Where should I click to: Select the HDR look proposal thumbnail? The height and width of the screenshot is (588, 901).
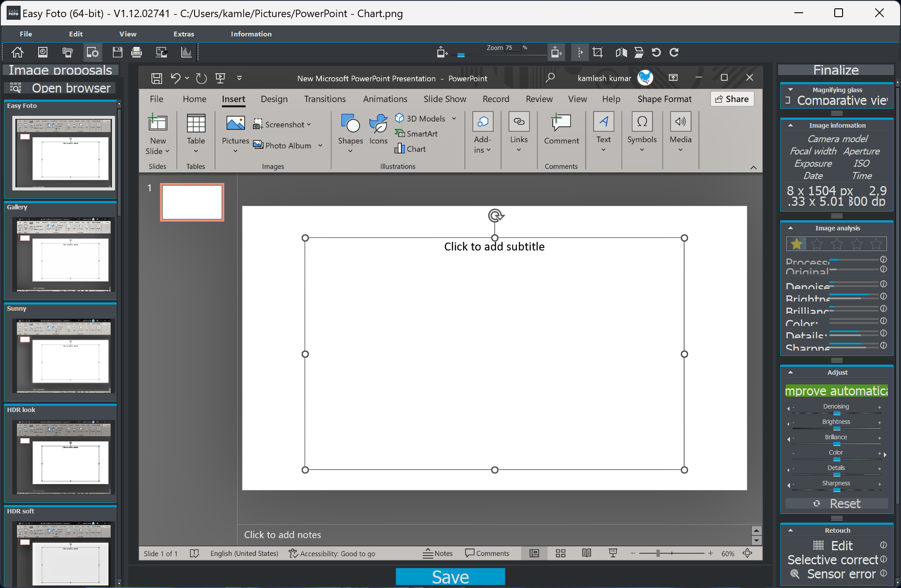coord(64,457)
